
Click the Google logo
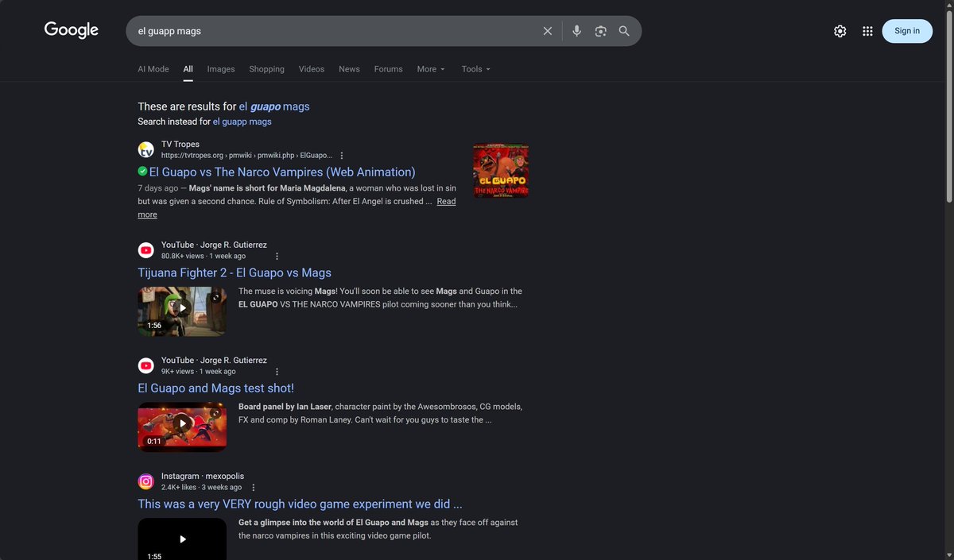coord(72,30)
